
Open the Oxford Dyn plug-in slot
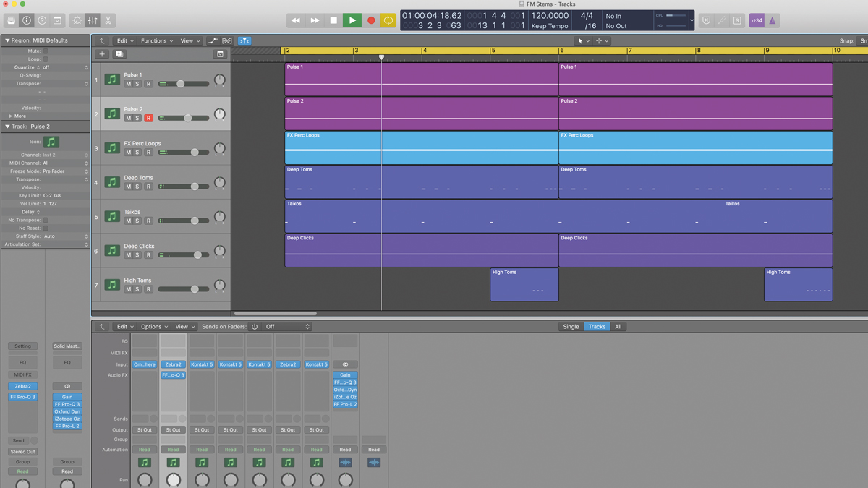pyautogui.click(x=67, y=411)
